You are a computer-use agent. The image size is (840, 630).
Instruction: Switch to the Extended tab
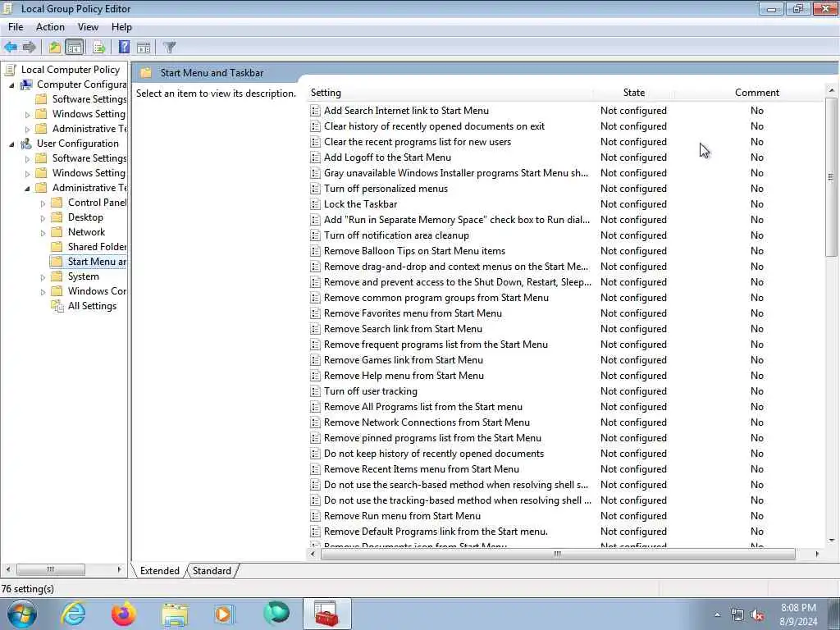click(x=160, y=571)
